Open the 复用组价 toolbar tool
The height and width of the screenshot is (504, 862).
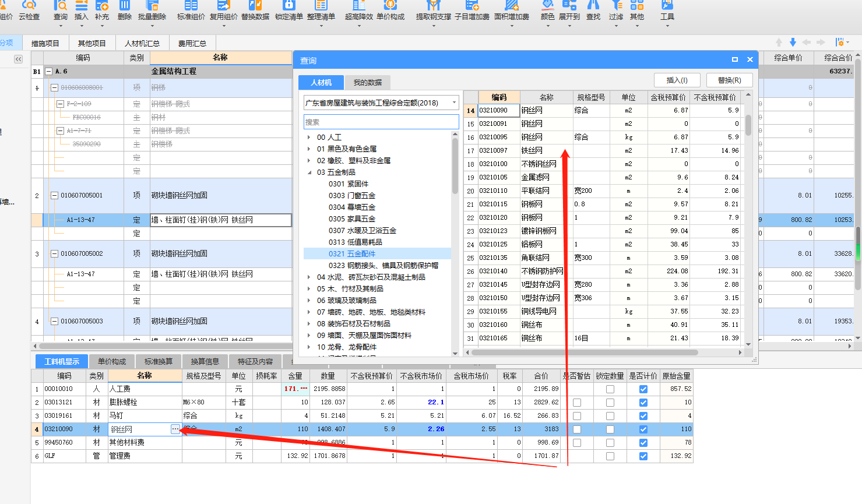point(224,10)
